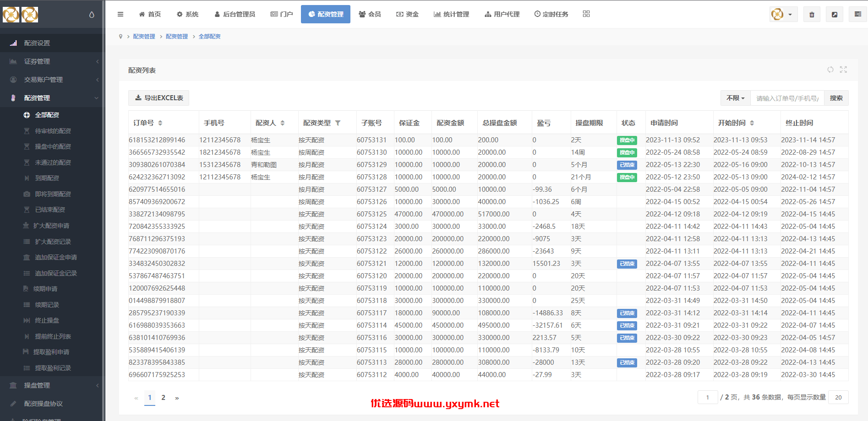Click the rows-per-page field showing 20

(x=838, y=397)
